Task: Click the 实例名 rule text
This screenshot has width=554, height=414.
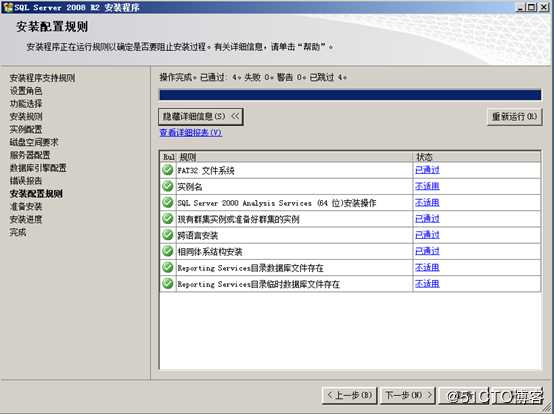Action: 190,187
